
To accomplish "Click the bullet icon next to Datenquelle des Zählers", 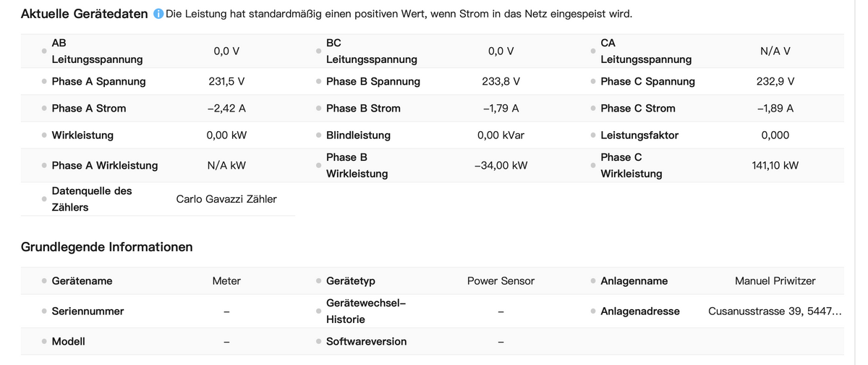I will 44,199.
